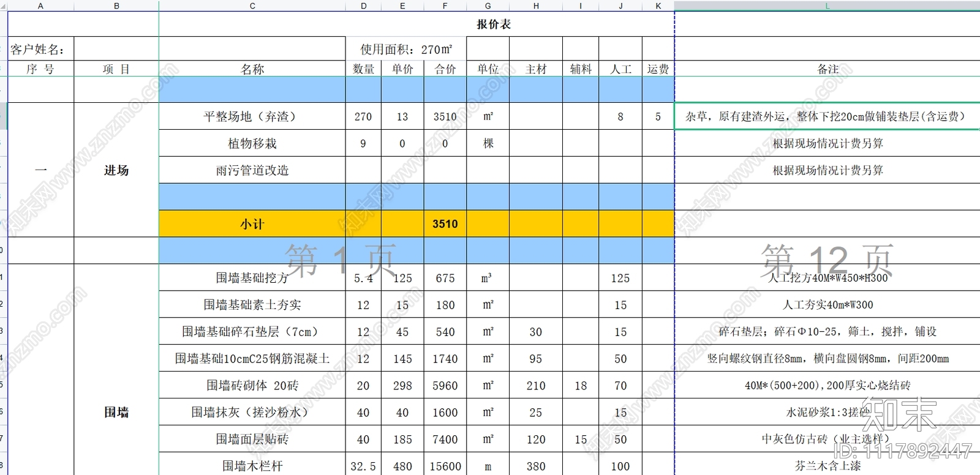Click the 中灰色仿古砖（业主选择）remark
This screenshot has height=475, width=980.
click(827, 439)
